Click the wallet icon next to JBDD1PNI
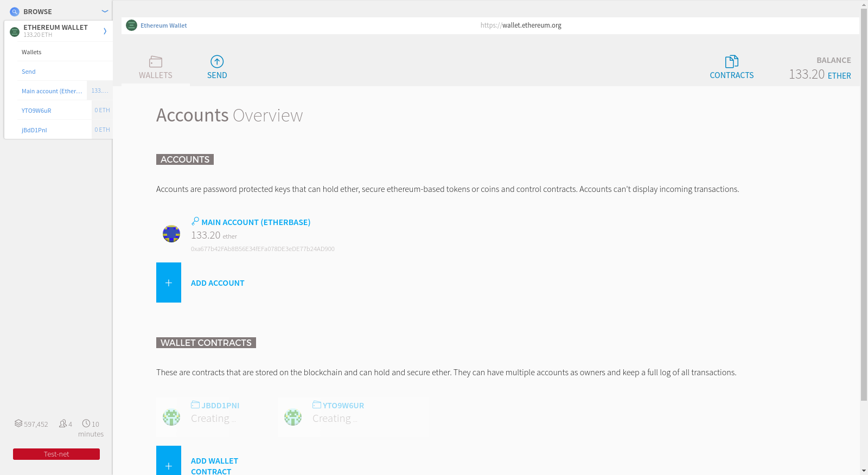Viewport: 868px width, 475px height. (195, 405)
